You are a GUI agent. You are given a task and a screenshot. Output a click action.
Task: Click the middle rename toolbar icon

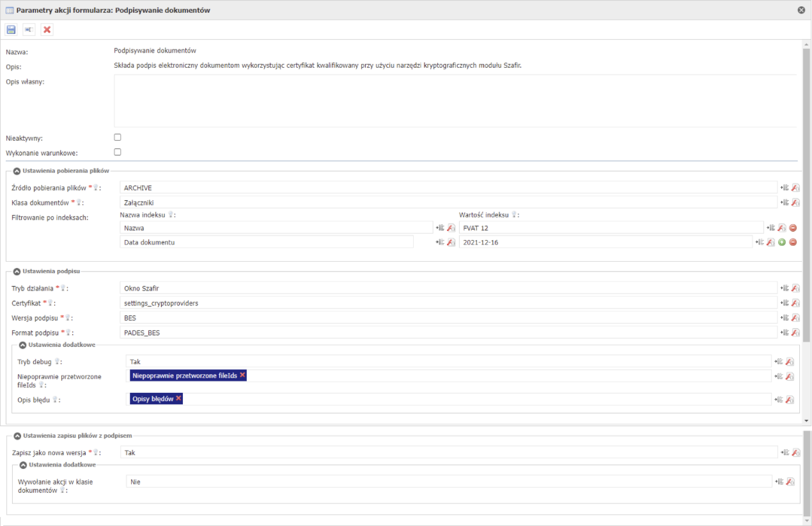coord(29,29)
